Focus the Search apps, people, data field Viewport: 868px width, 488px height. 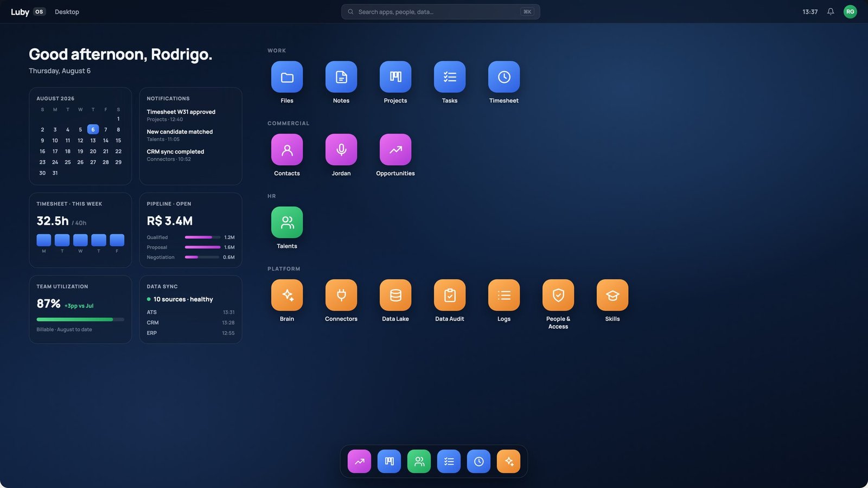(441, 12)
